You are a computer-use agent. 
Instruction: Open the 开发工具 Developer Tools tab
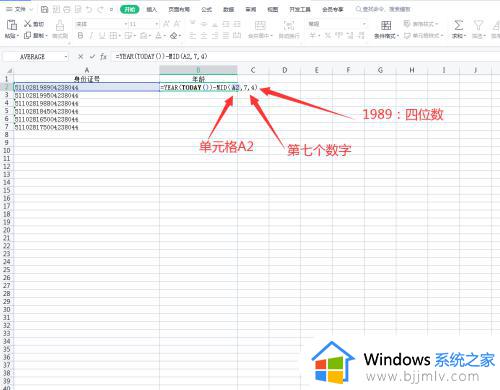coord(300,10)
